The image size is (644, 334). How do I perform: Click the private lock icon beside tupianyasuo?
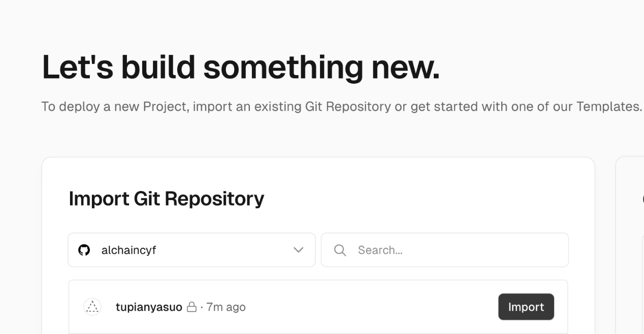coord(191,307)
